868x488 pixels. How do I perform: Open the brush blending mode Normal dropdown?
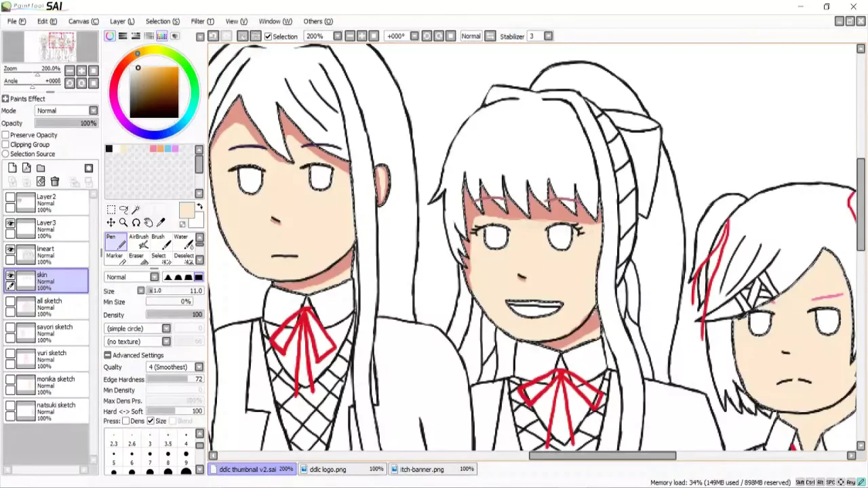coord(154,277)
